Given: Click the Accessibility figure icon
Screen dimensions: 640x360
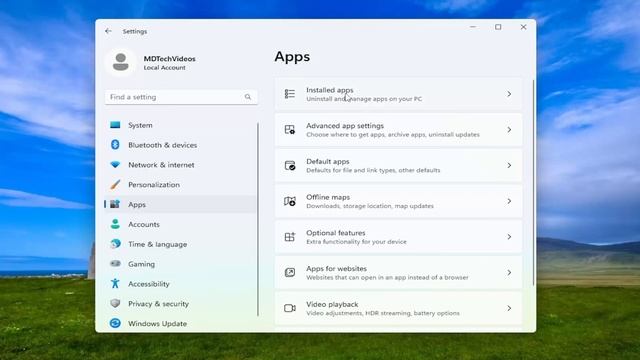Looking at the screenshot, I should [x=115, y=283].
